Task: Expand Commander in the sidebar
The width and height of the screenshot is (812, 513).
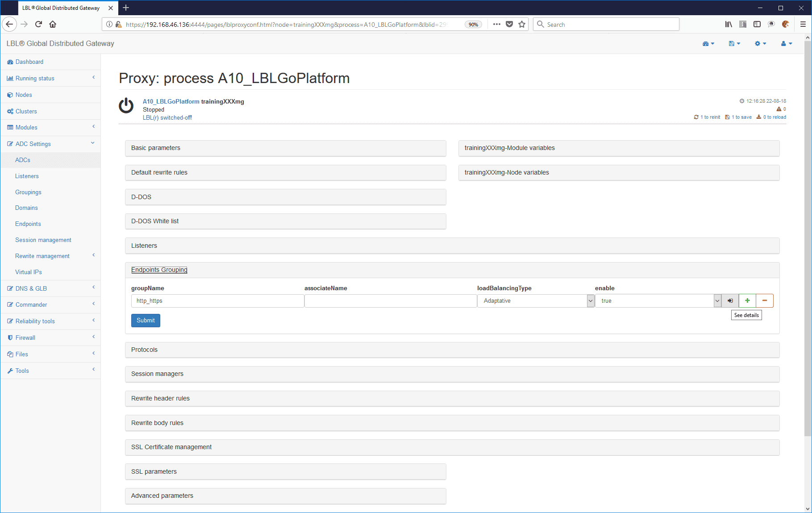Action: coord(50,305)
